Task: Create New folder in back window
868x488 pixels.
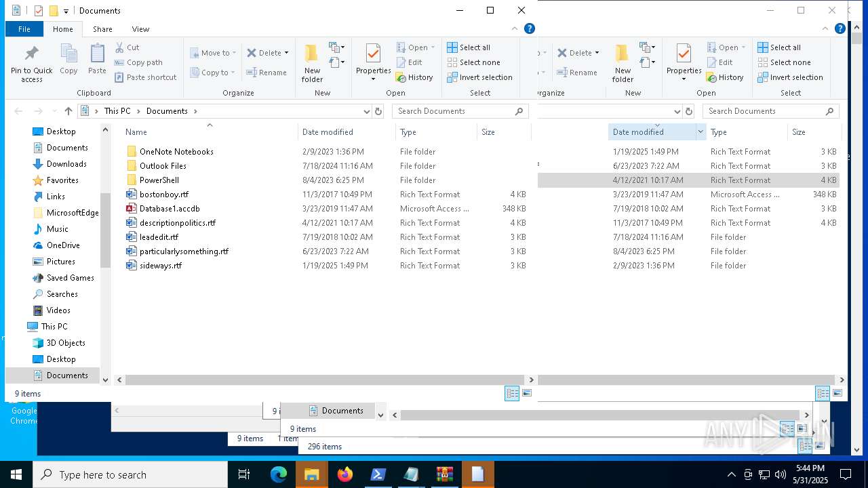Action: [x=623, y=63]
